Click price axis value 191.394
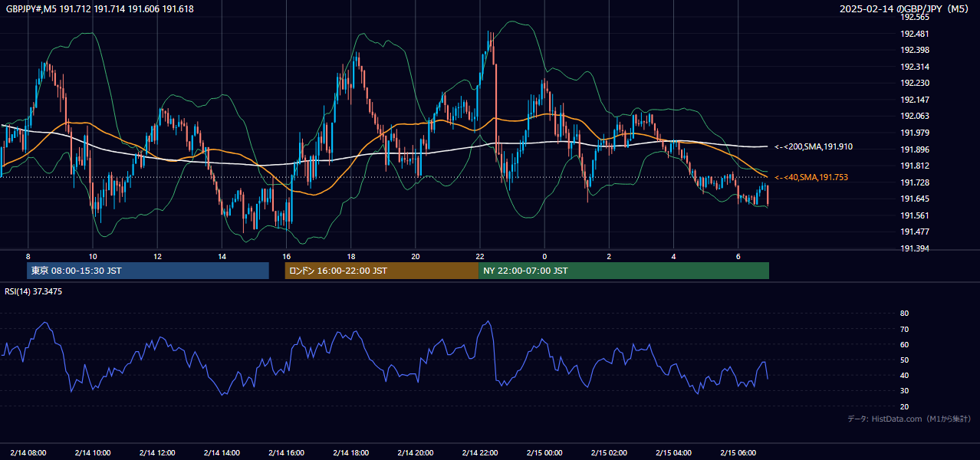The width and height of the screenshot is (980, 460). point(915,248)
